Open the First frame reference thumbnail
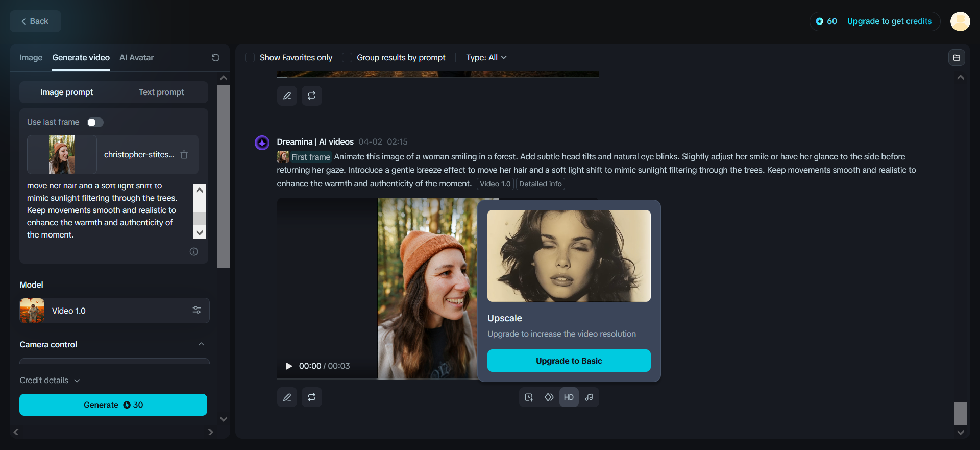Viewport: 980px width, 450px height. click(283, 157)
